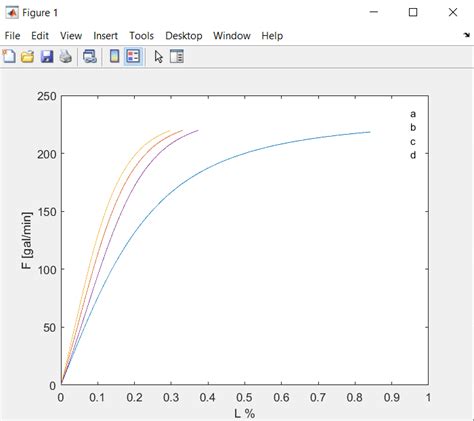Screen dimensions: 474x421
Task: Click the x-axis tick label 0.5
Action: [244, 397]
